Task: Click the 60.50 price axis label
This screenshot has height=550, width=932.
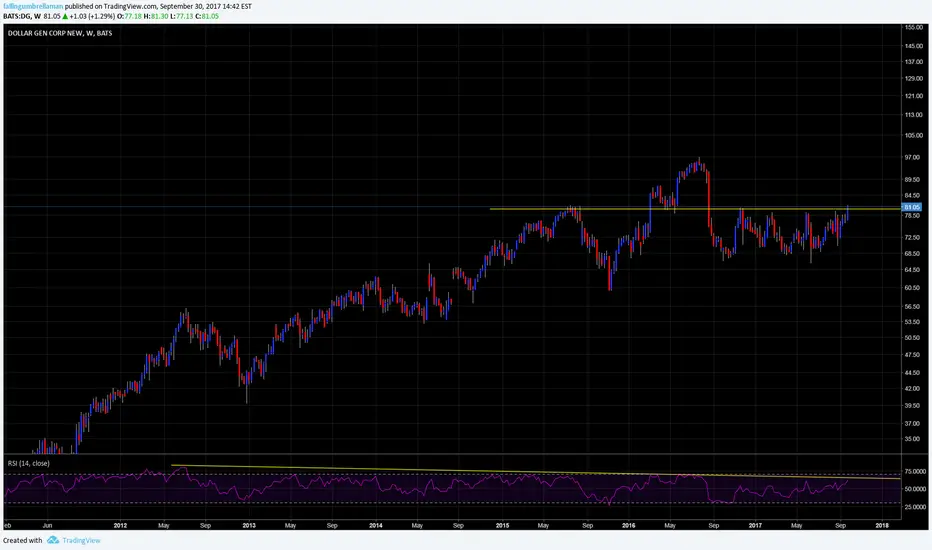Action: click(x=912, y=287)
